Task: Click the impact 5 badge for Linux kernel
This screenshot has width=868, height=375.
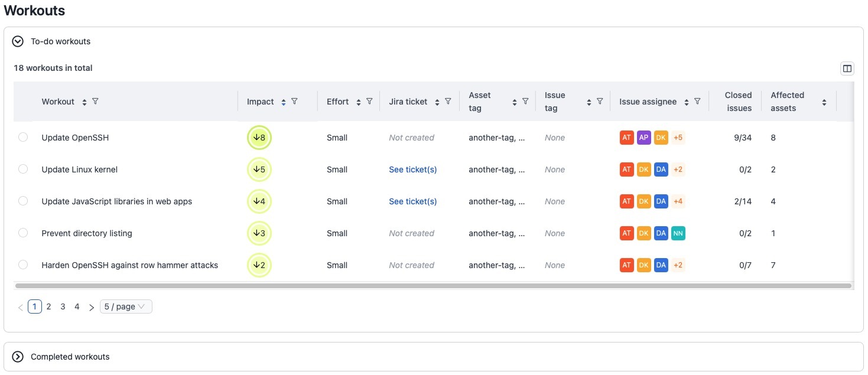Action: coord(259,169)
